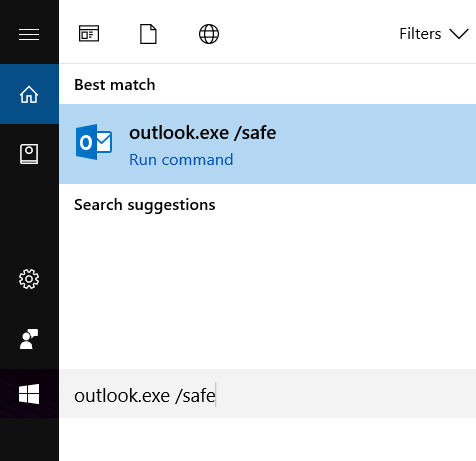Expand the Filters dropdown
The height and width of the screenshot is (461, 476).
coord(434,34)
